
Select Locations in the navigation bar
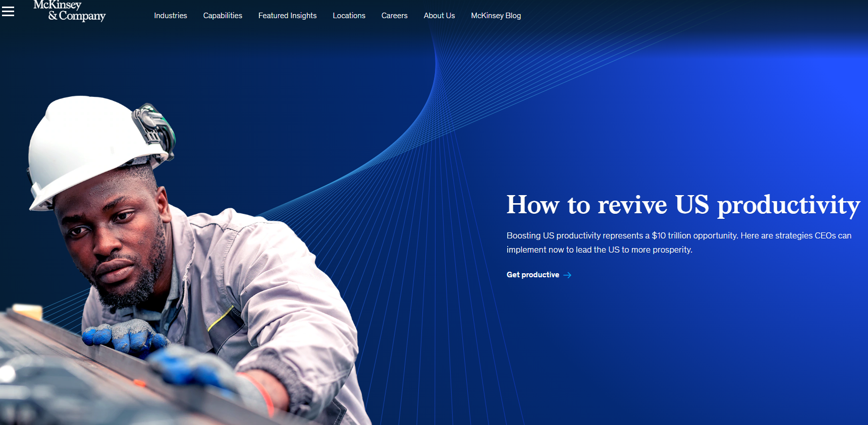pyautogui.click(x=349, y=16)
